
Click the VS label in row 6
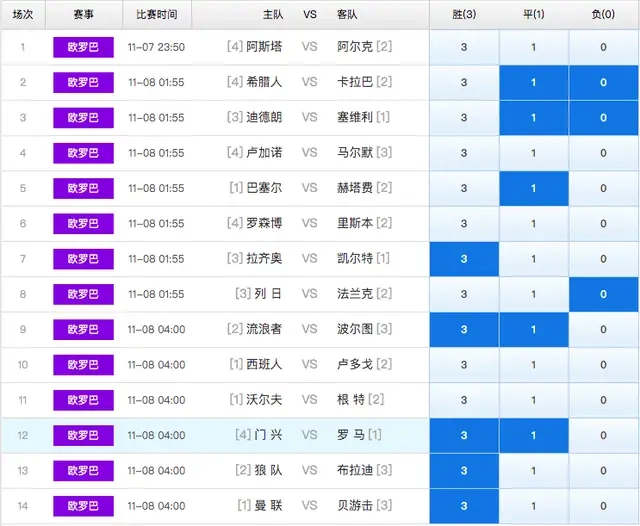pos(309,224)
